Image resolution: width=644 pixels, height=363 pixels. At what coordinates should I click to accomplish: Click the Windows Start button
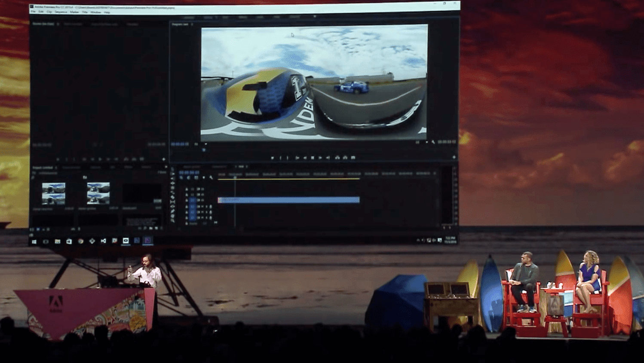pyautogui.click(x=34, y=241)
